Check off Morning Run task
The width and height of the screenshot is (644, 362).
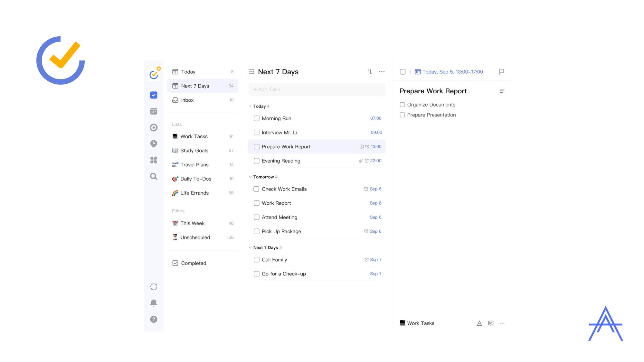coord(257,118)
